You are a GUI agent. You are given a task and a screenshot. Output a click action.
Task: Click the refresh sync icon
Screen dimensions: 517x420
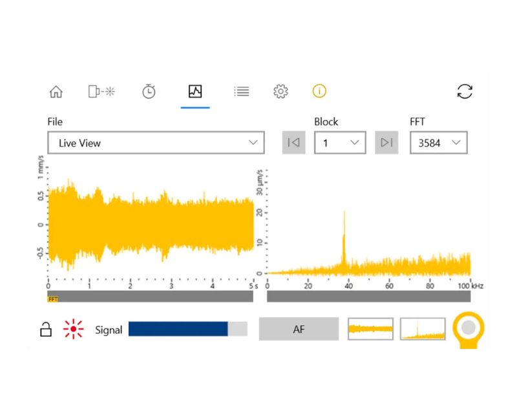465,91
